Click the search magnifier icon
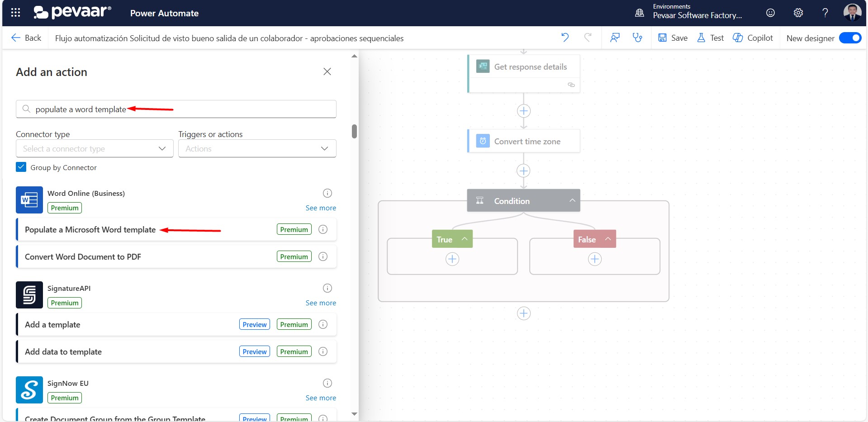Screen dimensions: 868x422 (26, 109)
